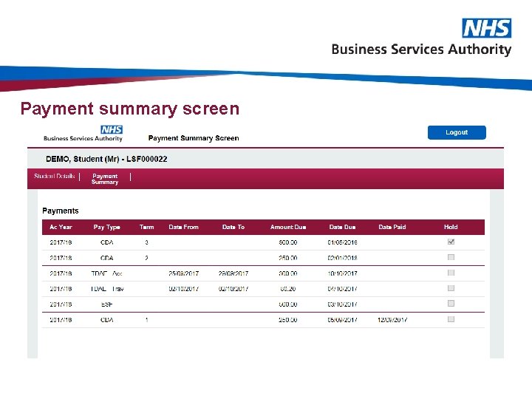Click the Pay Type column header
This screenshot has width=532, height=399.
107,227
